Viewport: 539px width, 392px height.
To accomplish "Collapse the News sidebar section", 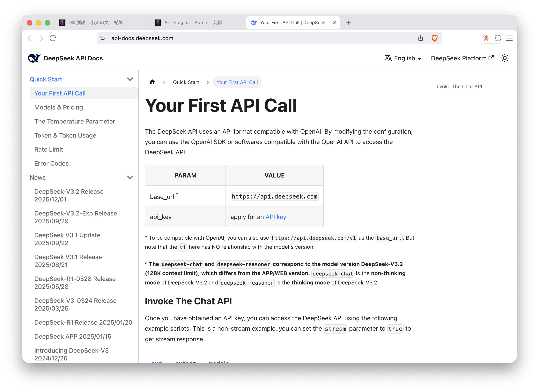I will [x=130, y=177].
